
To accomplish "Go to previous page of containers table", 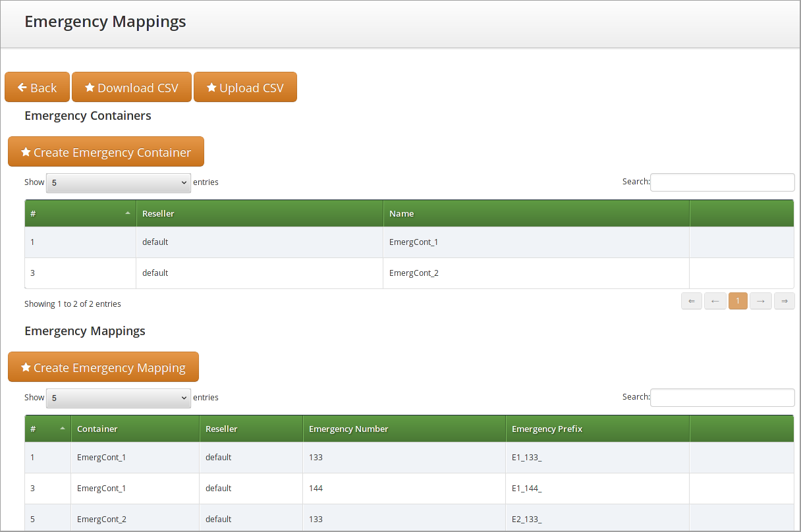I will (715, 301).
